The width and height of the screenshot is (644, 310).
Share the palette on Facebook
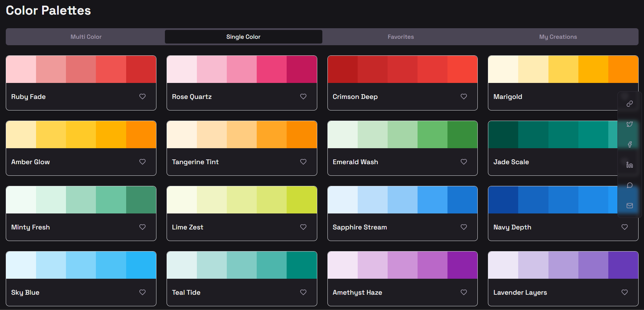tap(629, 144)
